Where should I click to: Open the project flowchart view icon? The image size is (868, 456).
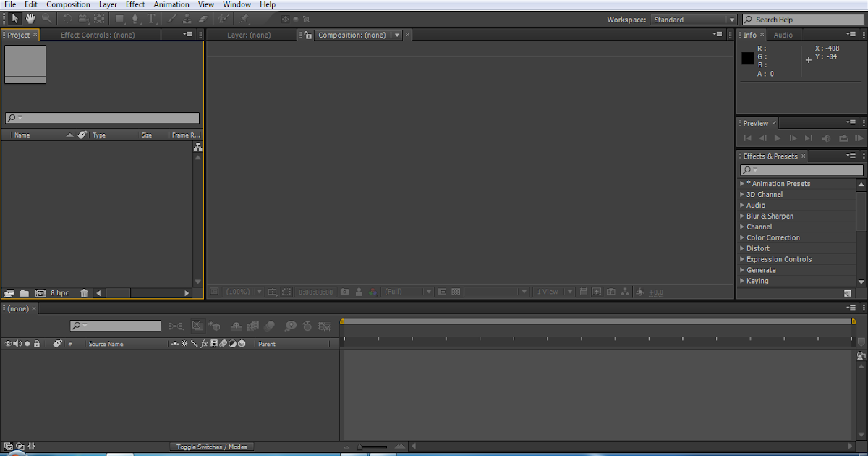pyautogui.click(x=198, y=147)
